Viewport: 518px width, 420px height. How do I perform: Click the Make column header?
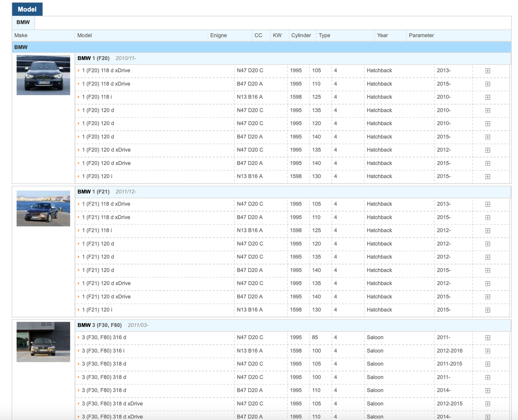[x=21, y=35]
